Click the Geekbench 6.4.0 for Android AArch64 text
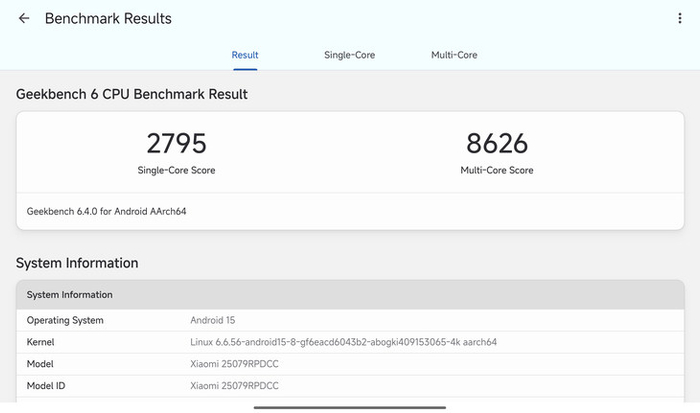Image resolution: width=700 pixels, height=413 pixels. point(106,211)
